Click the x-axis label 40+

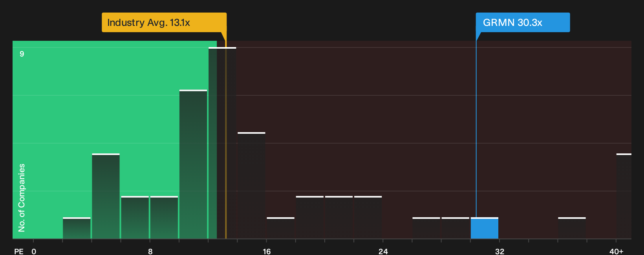(617, 251)
